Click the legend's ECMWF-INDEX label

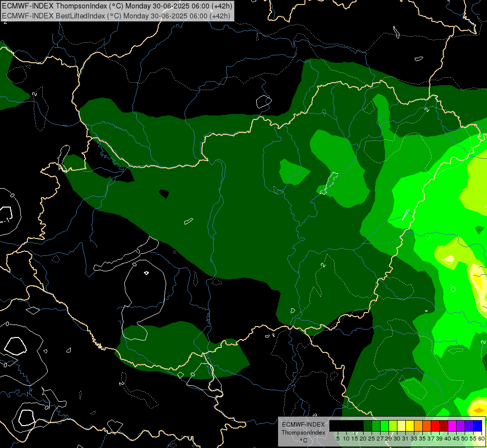(x=303, y=425)
